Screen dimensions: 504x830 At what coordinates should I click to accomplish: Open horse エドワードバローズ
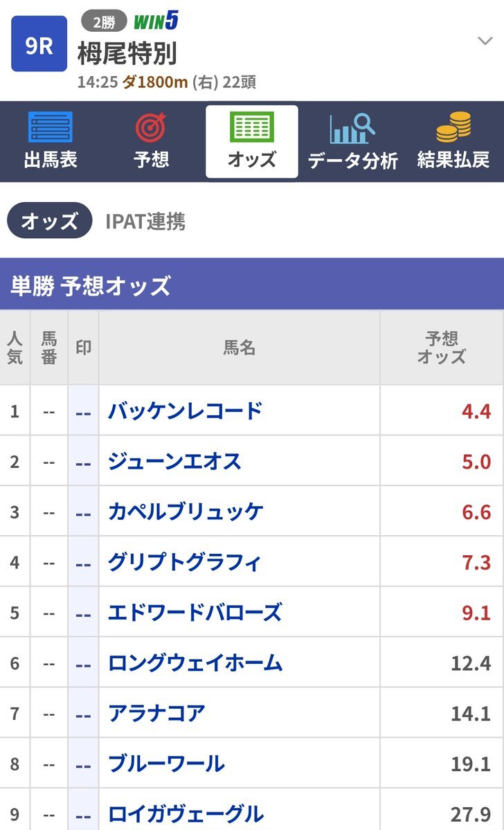(x=195, y=613)
